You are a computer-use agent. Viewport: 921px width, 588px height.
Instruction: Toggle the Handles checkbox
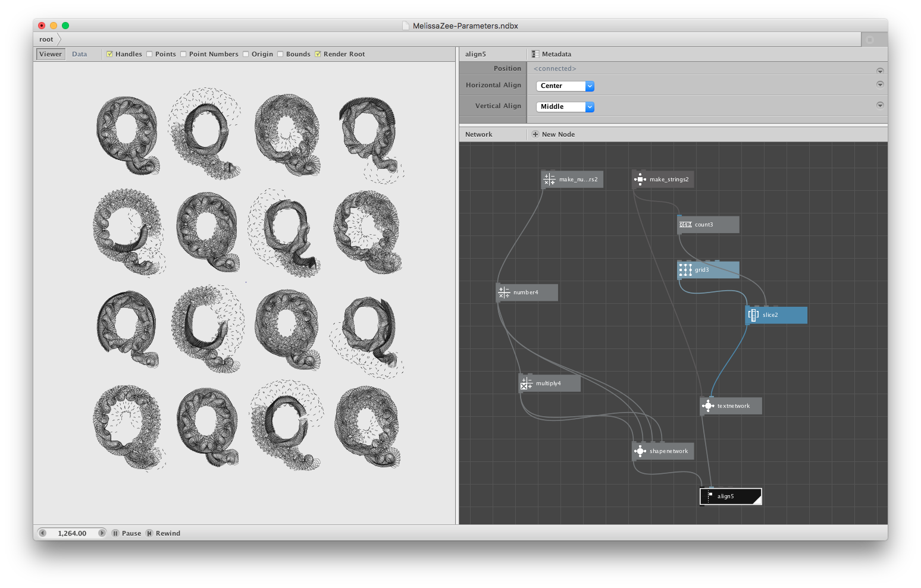pyautogui.click(x=109, y=54)
